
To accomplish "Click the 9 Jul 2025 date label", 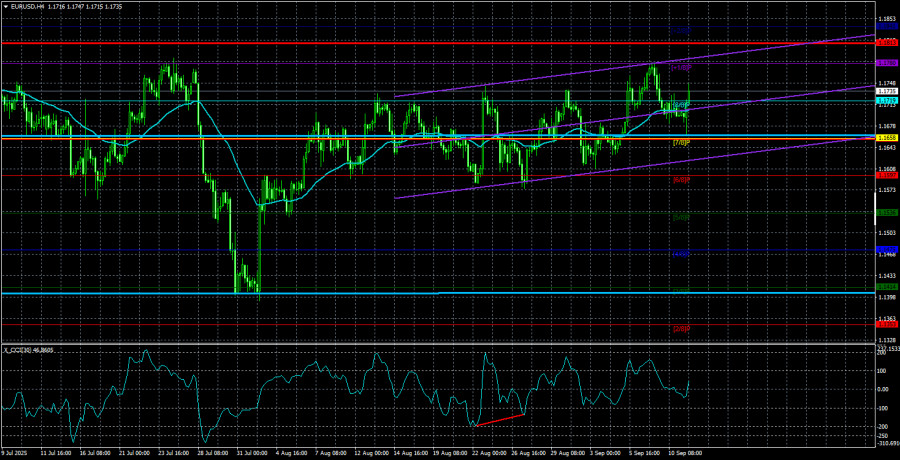I will pyautogui.click(x=19, y=453).
